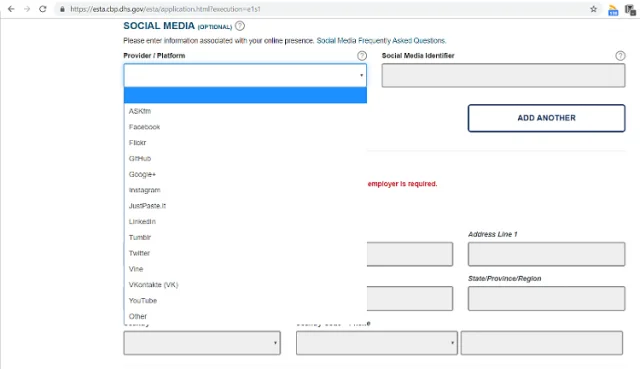
Task: Choose Other at the list bottom
Action: coord(245,316)
